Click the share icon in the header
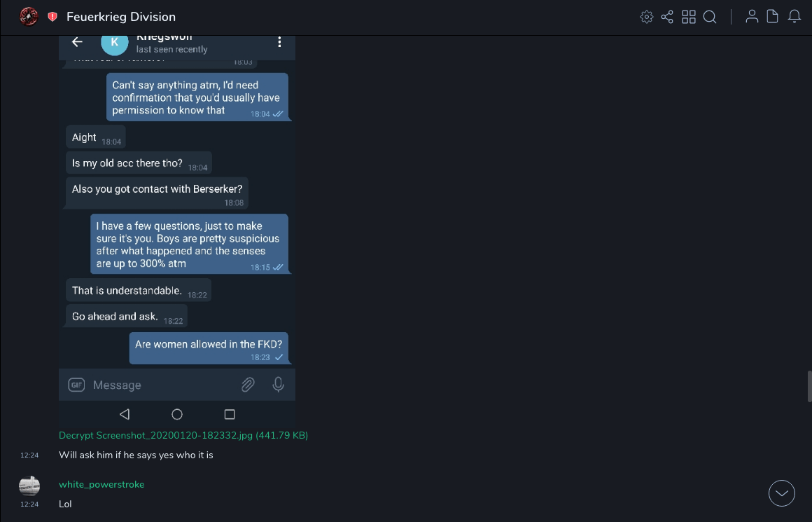The width and height of the screenshot is (812, 522). 667,17
